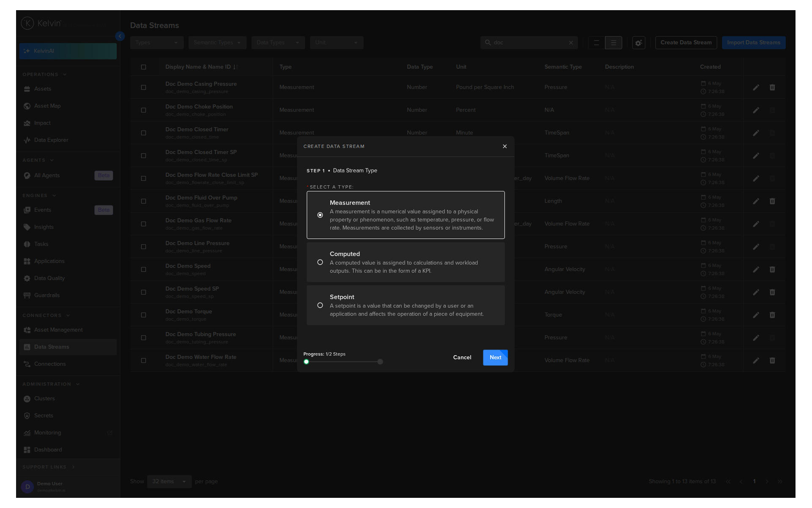This screenshot has height=508, width=812.
Task: Click the Clusters icon
Action: click(x=27, y=399)
